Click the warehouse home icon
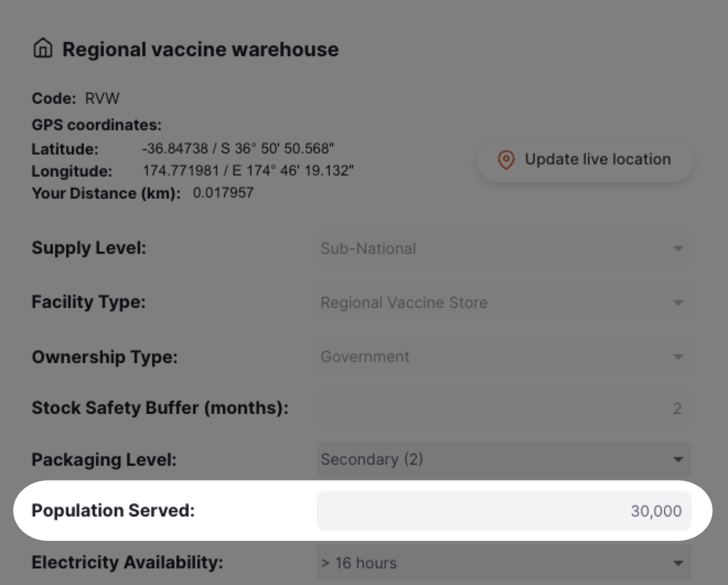The width and height of the screenshot is (728, 585). [x=43, y=48]
